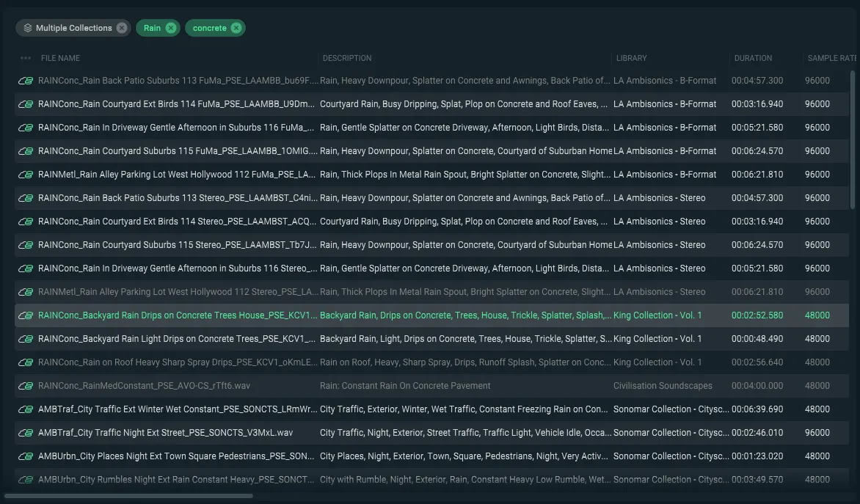Image resolution: width=860 pixels, height=504 pixels.
Task: Click description starting 'City Places, Night, Exterior'
Action: [464, 456]
